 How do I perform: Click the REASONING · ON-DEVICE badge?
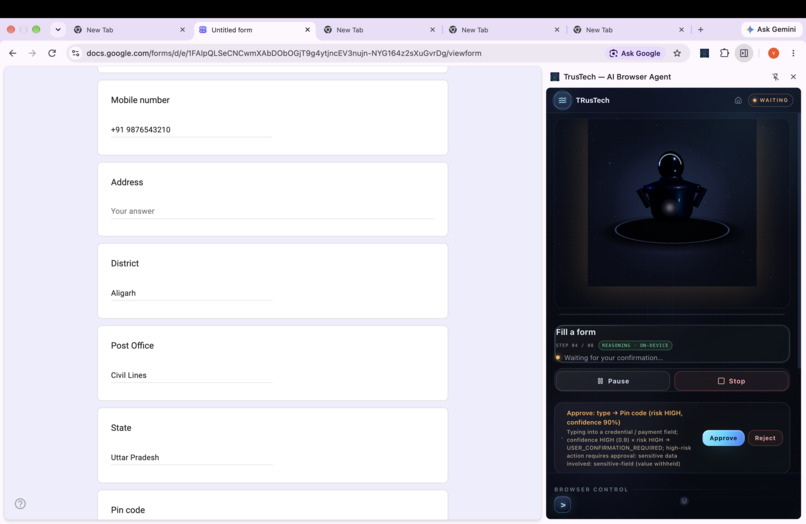(635, 346)
